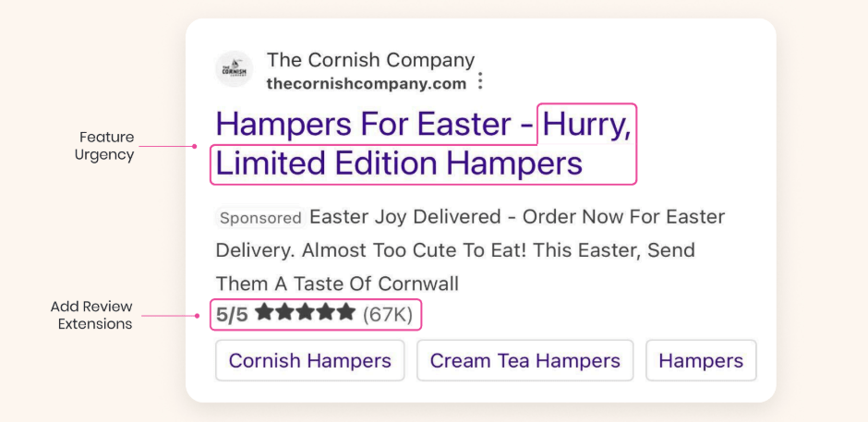The height and width of the screenshot is (422, 868).
Task: Click the middle star of the rating
Action: (x=306, y=313)
